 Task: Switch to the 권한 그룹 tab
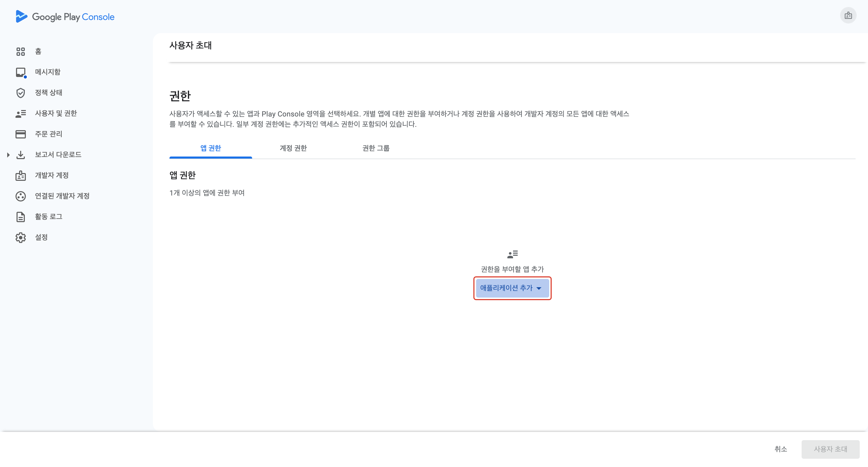point(376,148)
